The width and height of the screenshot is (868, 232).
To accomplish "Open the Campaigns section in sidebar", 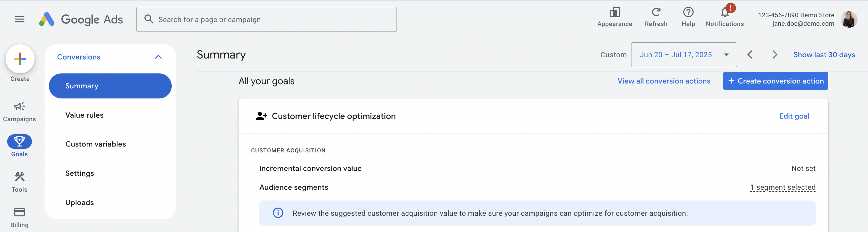I will coord(19,111).
